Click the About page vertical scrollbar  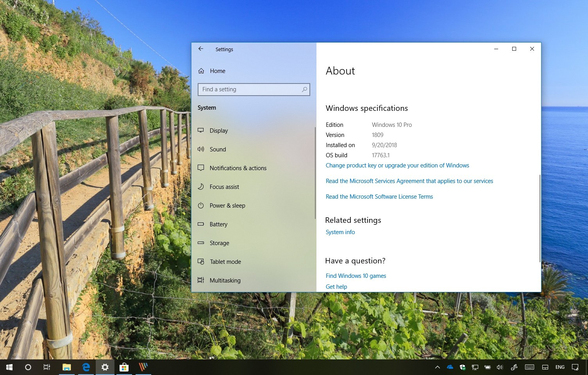coord(540,219)
